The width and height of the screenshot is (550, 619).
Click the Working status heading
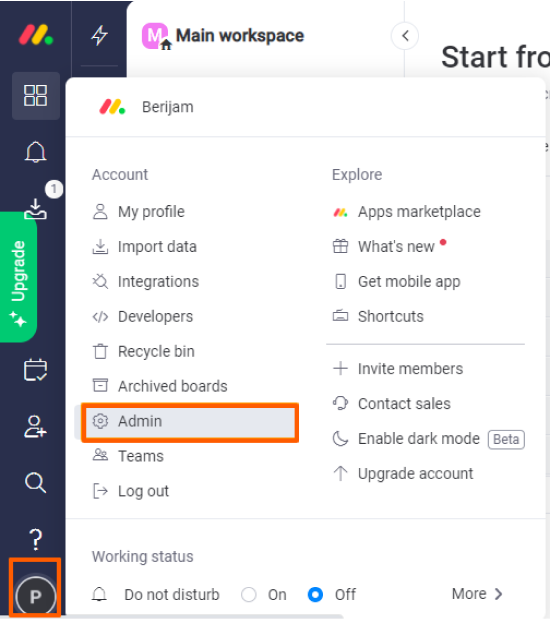point(143,557)
